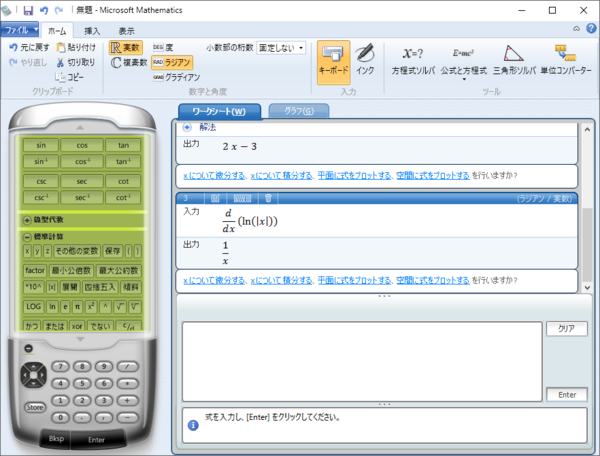Image resolution: width=600 pixels, height=456 pixels.
Task: Click xについて積分する link under entry 3
Action: click(x=282, y=280)
